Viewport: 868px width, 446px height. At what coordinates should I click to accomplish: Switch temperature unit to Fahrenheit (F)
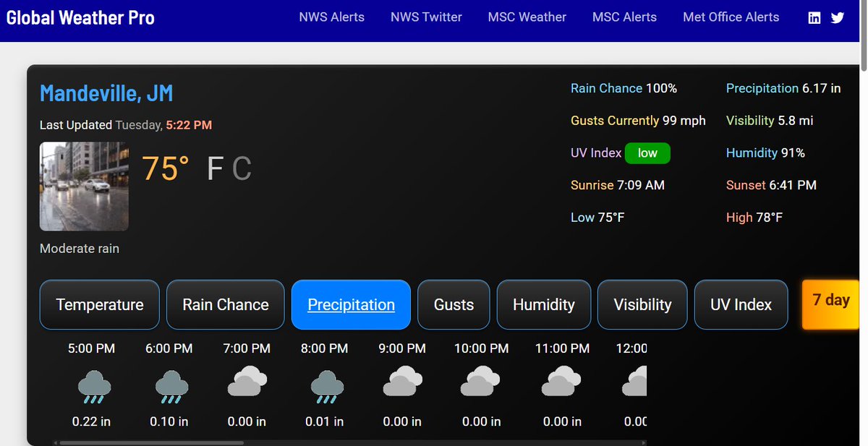click(x=215, y=169)
